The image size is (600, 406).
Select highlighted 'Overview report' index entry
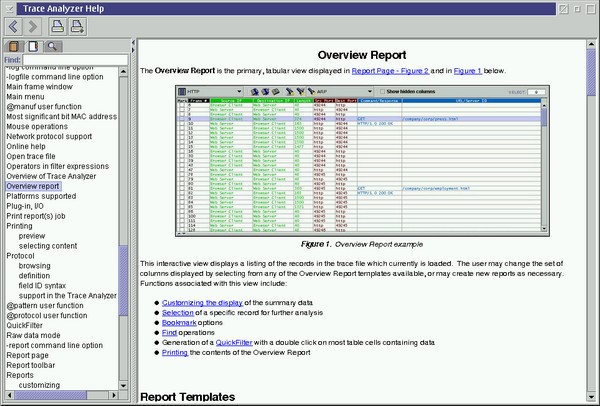point(33,186)
